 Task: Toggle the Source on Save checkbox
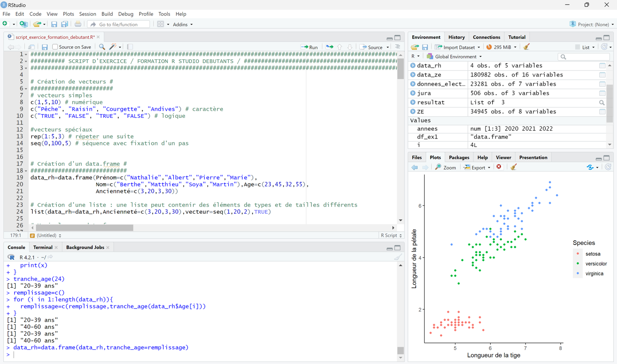55,47
